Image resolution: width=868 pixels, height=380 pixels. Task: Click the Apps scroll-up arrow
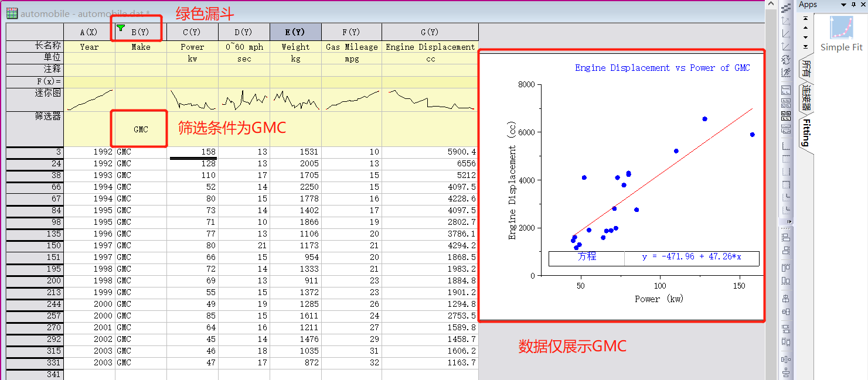click(805, 28)
